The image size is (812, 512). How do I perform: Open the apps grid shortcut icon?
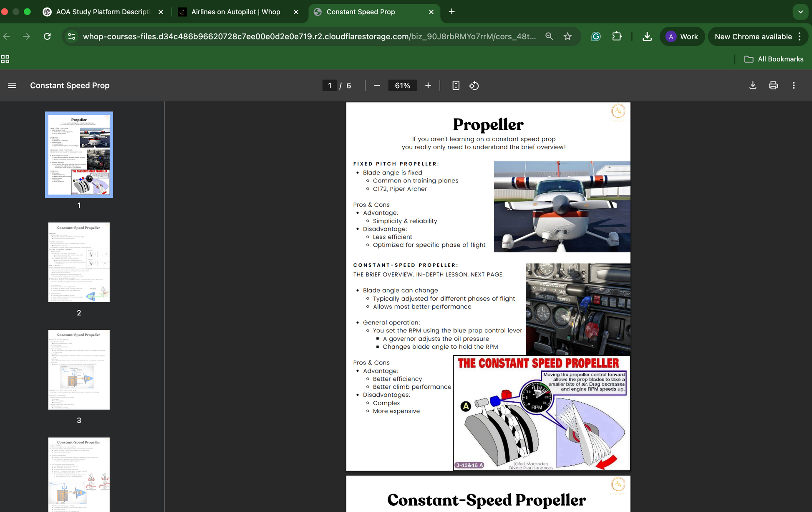[x=5, y=59]
